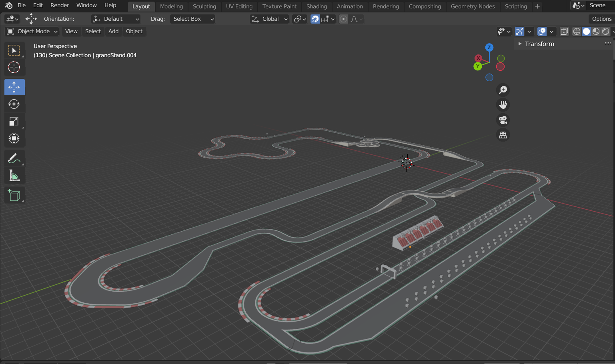Switch to the UV Editing workspace tab

[x=239, y=6]
